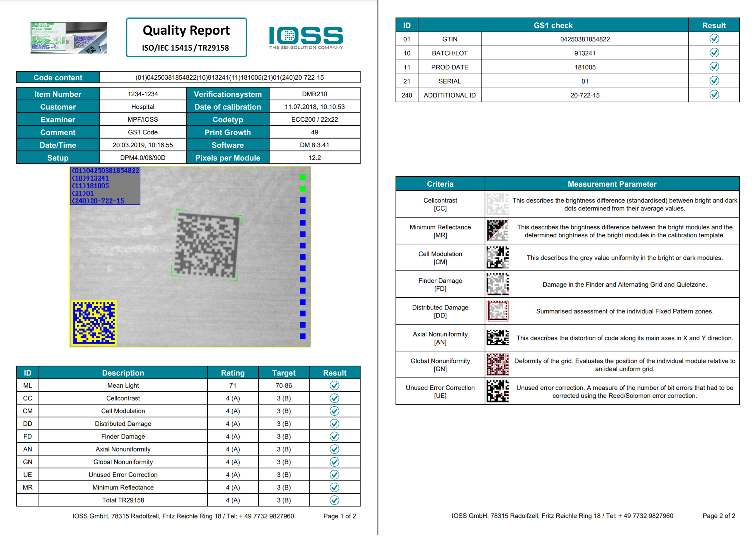Click the Finder Damage [FD] criteria thumbnail
The width and height of the screenshot is (756, 536).
498,284
